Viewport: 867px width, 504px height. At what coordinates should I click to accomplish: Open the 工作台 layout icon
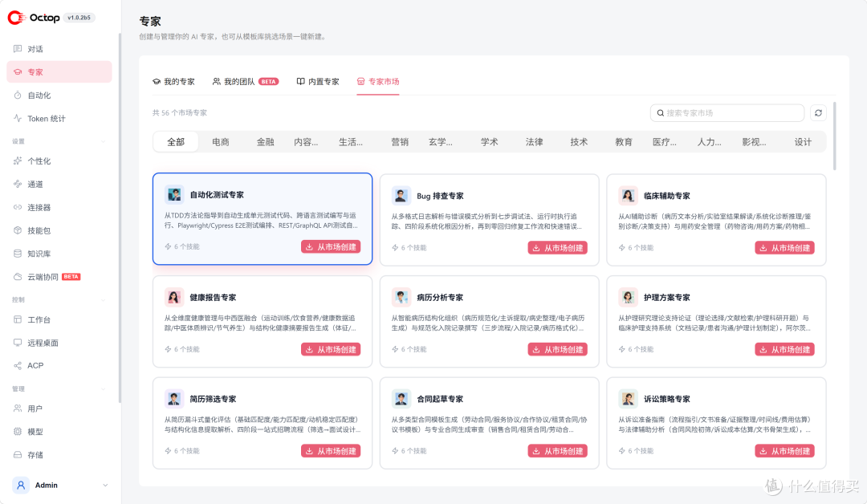coord(18,319)
